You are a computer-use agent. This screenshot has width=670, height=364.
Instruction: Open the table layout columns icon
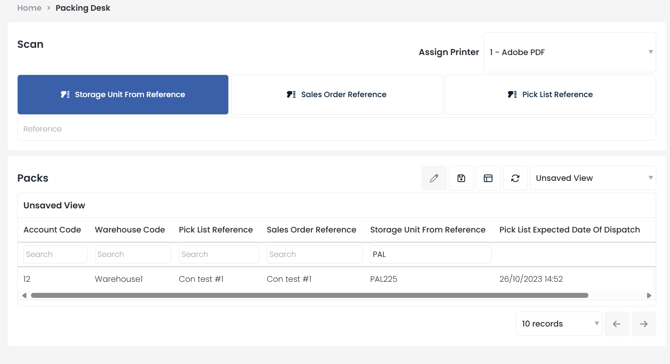488,178
